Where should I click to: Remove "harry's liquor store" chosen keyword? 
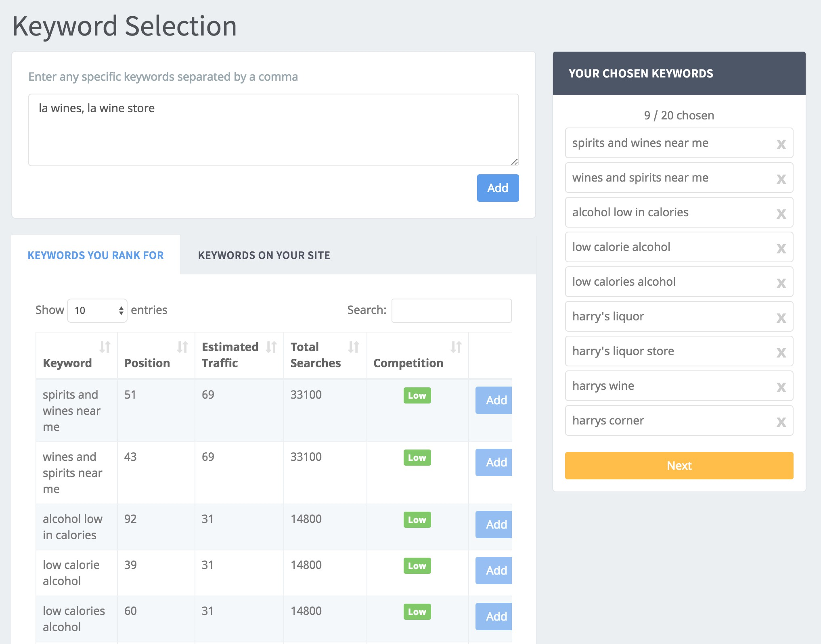[781, 351]
